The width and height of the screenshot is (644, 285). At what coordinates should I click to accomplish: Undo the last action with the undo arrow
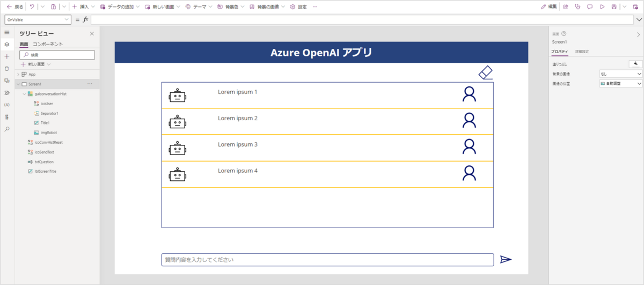32,6
